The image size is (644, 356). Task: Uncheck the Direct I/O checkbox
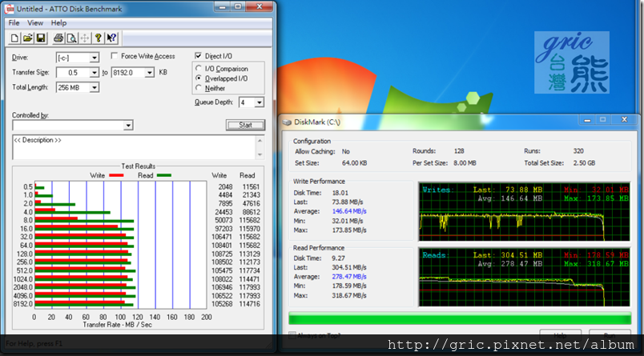click(199, 56)
